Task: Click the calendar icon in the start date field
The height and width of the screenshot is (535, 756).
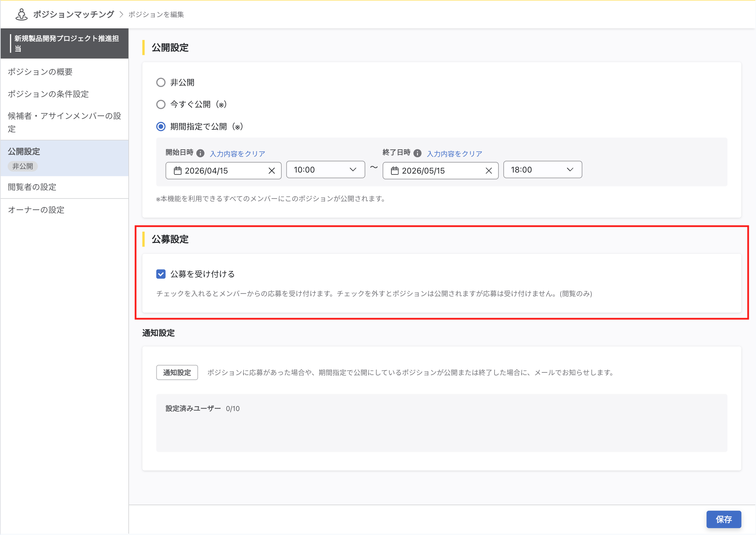Action: [x=178, y=170]
